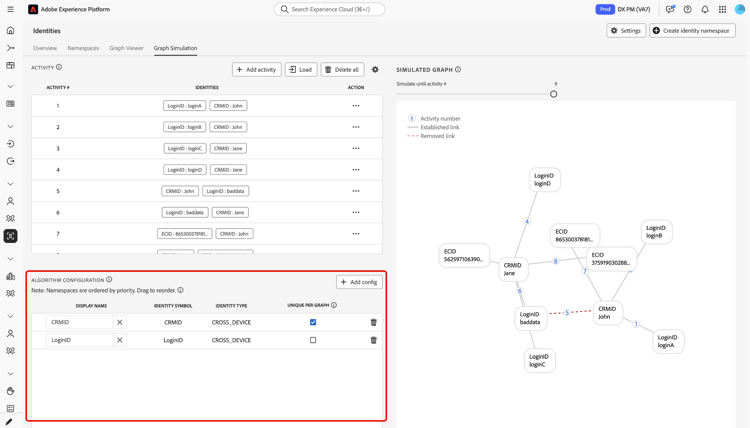
Task: Focus the Search Experience Cloud field
Action: [329, 9]
